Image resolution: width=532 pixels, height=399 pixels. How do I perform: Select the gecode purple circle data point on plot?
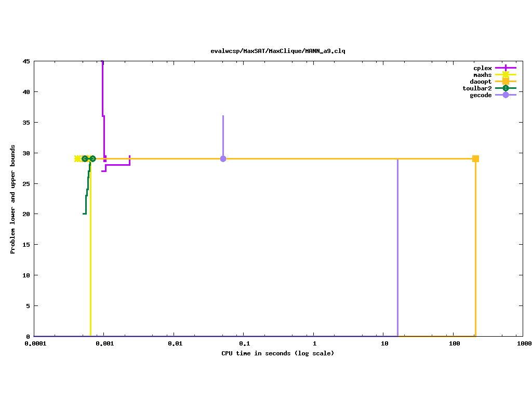click(x=223, y=158)
